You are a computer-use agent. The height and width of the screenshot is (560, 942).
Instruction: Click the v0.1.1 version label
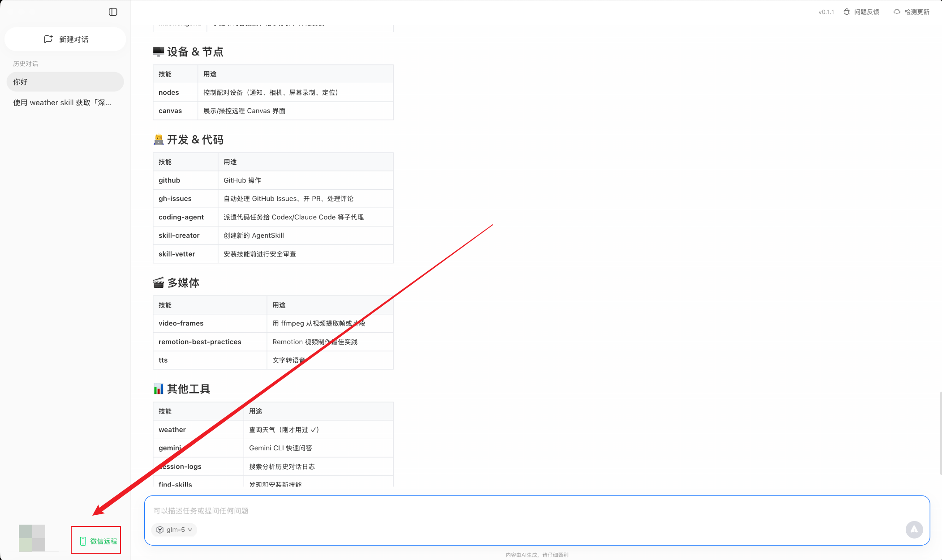point(826,12)
